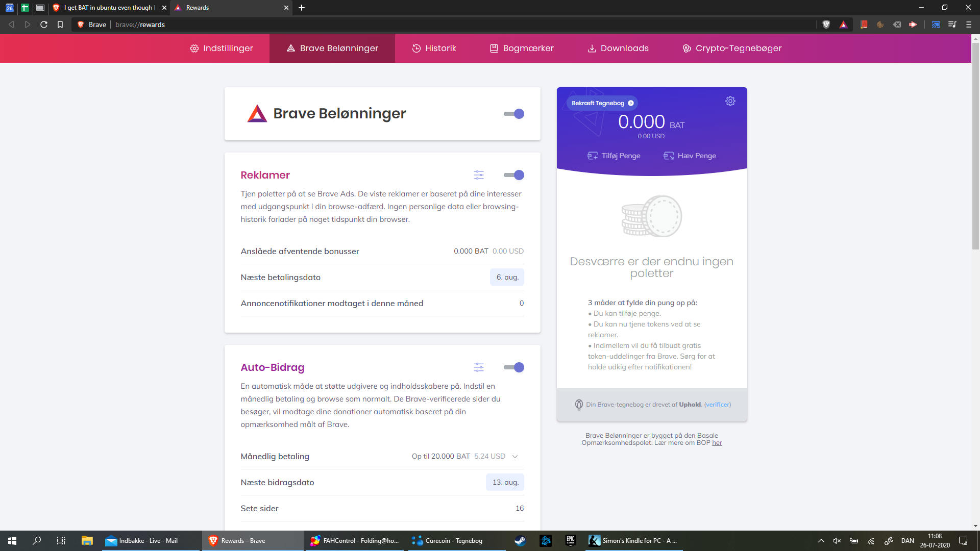
Task: Click the BAT rewards triangle icon in toolbar
Action: [x=843, y=24]
